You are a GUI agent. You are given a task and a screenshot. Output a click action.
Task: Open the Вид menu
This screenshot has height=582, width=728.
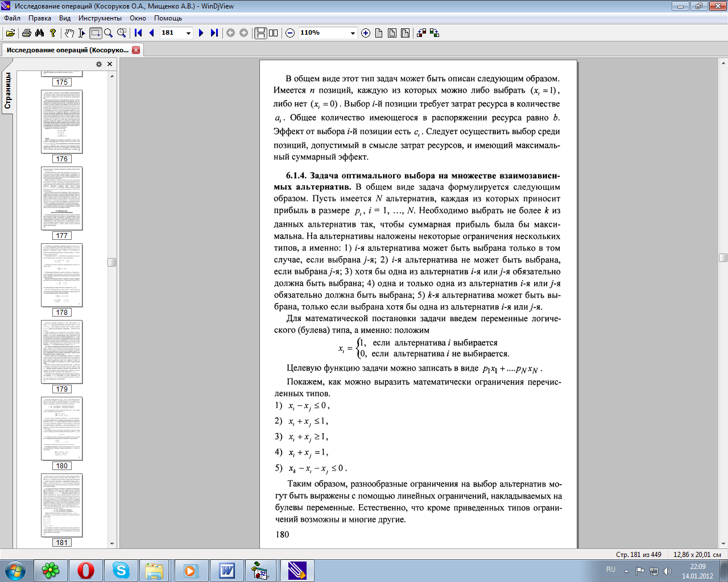[65, 18]
